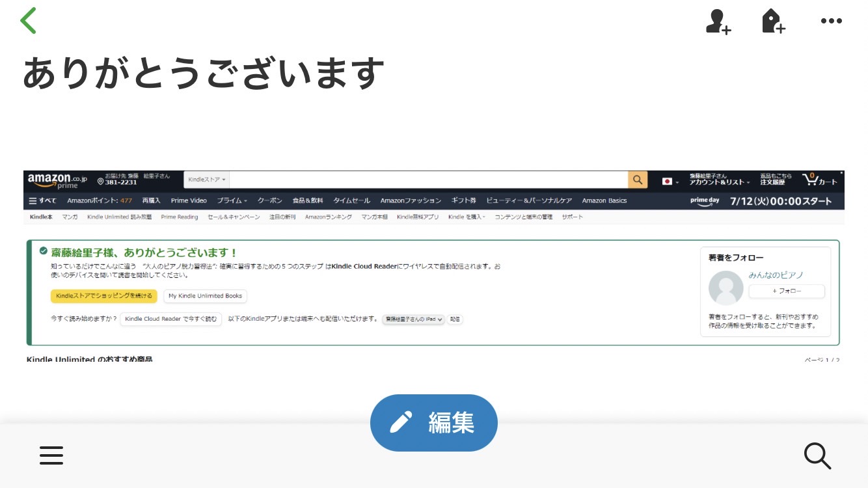Viewport: 868px width, 488px height.
Task: Click ビューティー&パーソナルケア in nav bar
Action: [x=529, y=200]
